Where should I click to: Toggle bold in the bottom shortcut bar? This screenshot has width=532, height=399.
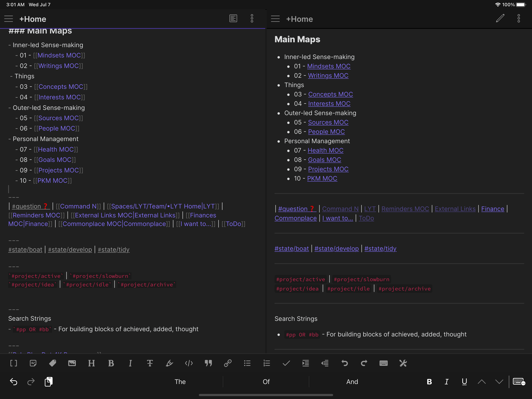coord(429,382)
